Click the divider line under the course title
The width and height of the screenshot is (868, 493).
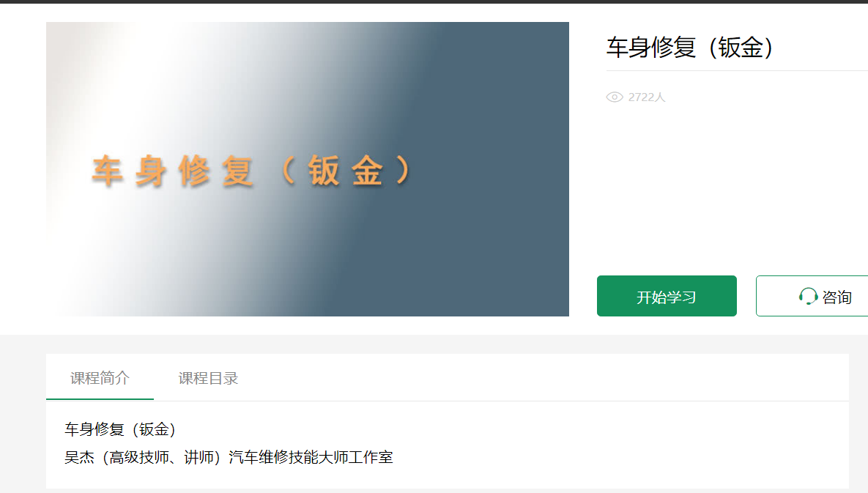pyautogui.click(x=737, y=71)
